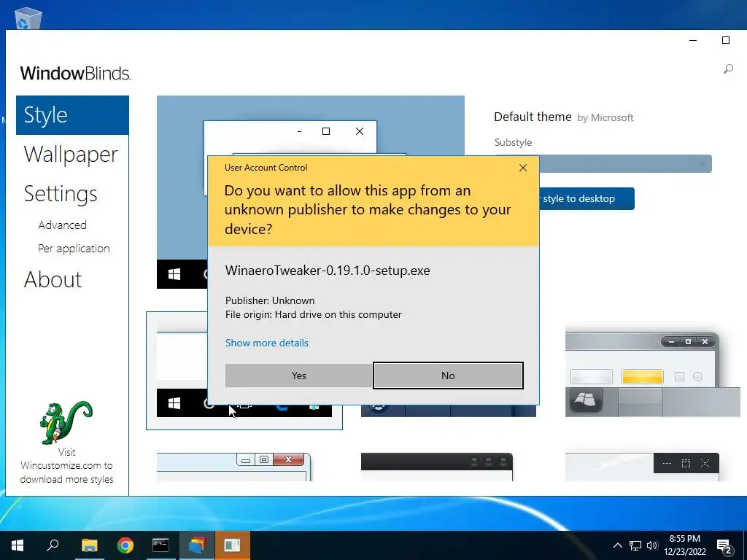Open the clock showing 8:55 PM
This screenshot has width=747, height=560.
point(684,545)
